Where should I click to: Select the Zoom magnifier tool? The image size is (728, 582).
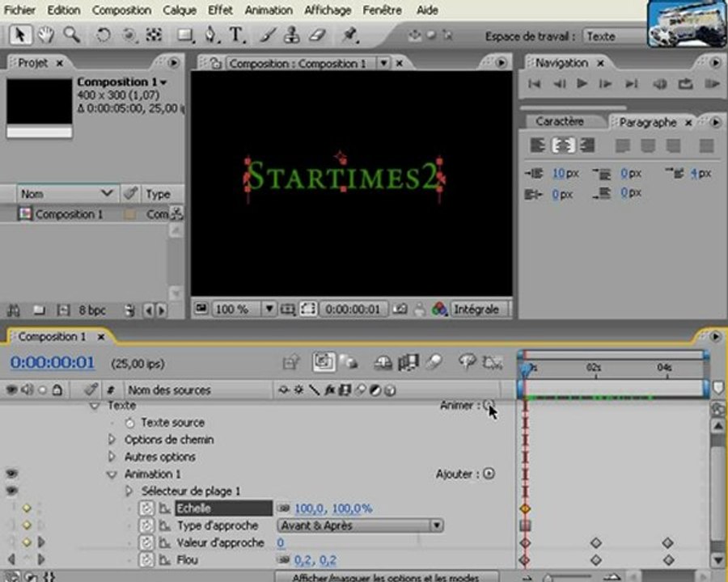pyautogui.click(x=71, y=35)
